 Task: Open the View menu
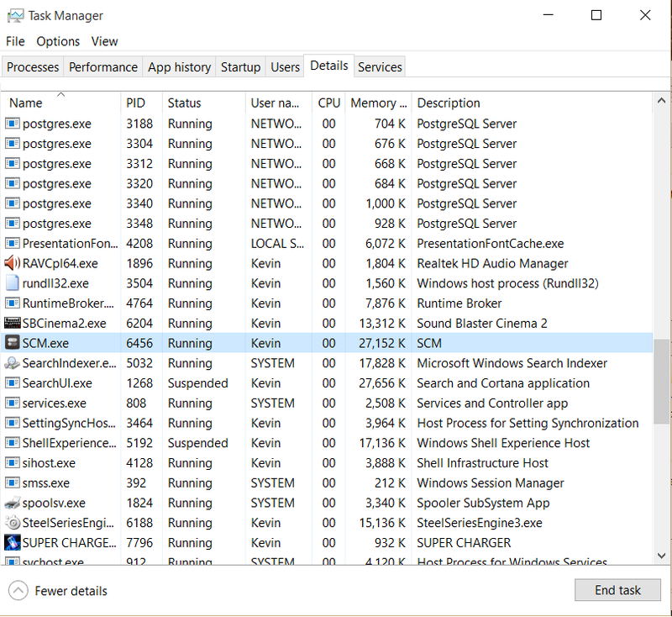tap(104, 41)
